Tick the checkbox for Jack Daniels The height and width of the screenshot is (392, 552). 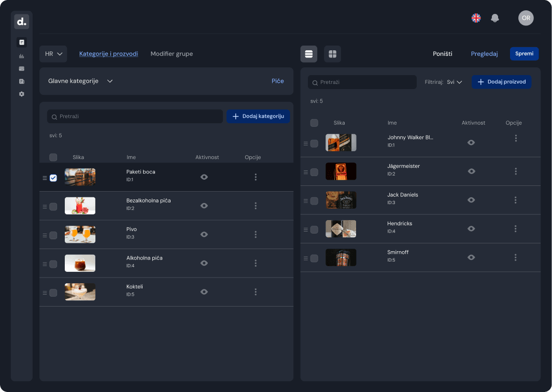314,201
